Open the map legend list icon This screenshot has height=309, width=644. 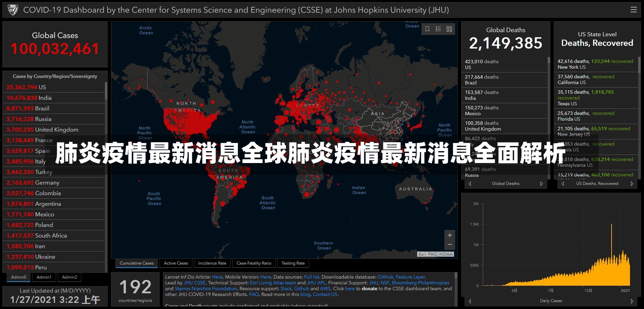(438, 29)
